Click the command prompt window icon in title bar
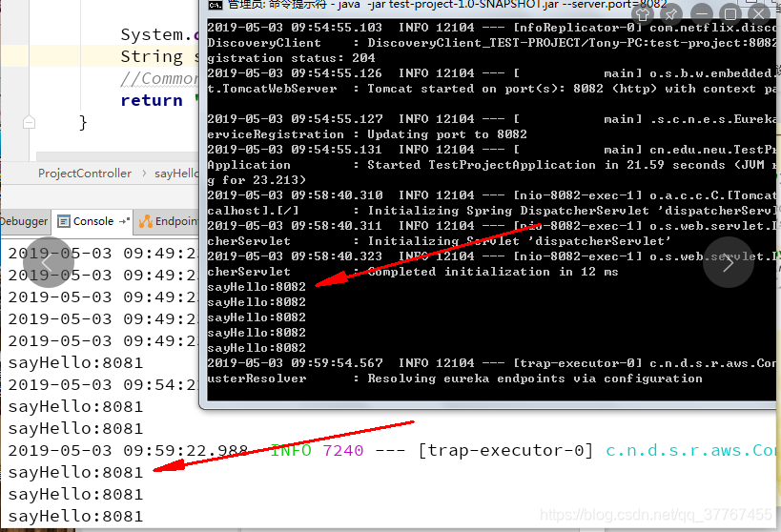Viewport: 781px width, 532px height. tap(216, 5)
